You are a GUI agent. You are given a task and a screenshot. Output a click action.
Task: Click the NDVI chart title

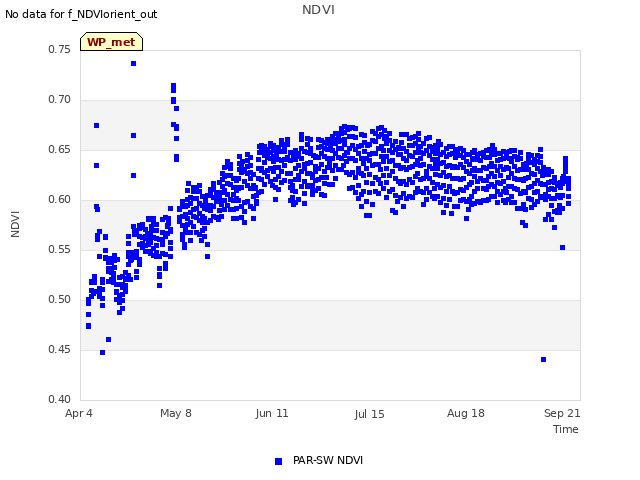click(x=318, y=10)
